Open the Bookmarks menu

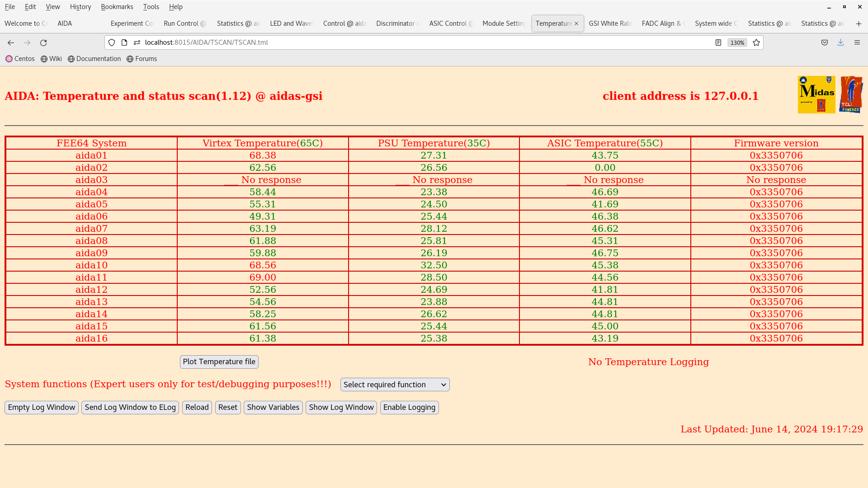[x=117, y=7]
